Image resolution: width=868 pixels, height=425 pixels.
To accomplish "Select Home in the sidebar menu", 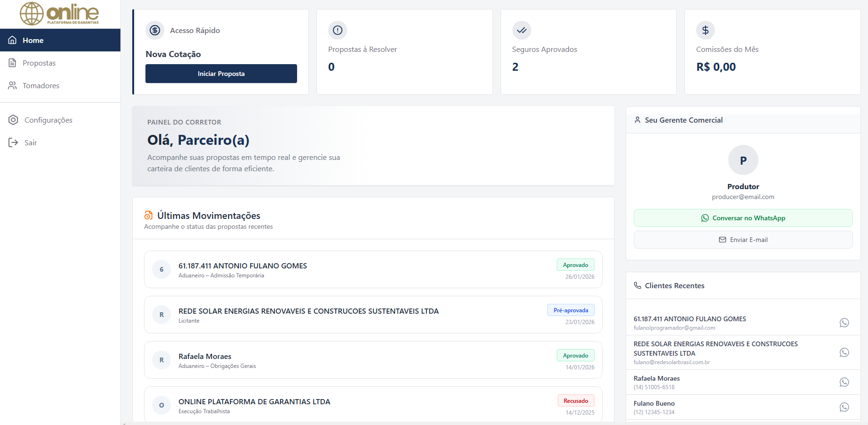I will (33, 40).
